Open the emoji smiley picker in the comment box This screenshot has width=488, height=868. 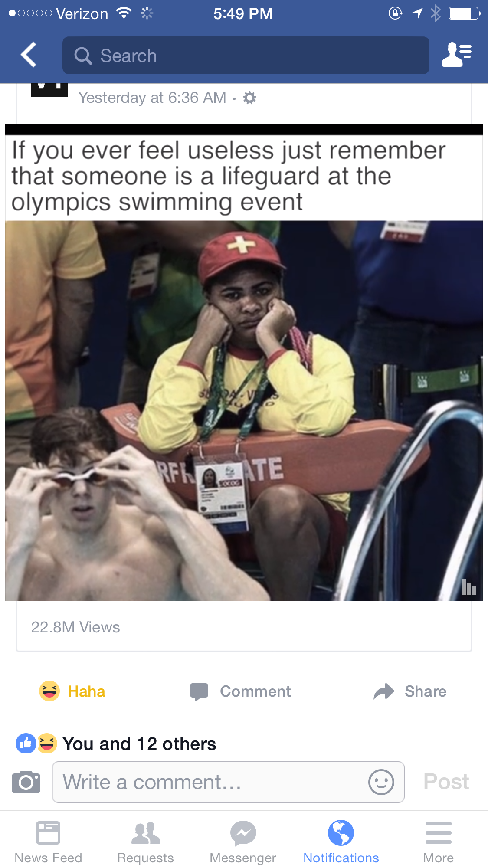click(x=381, y=782)
